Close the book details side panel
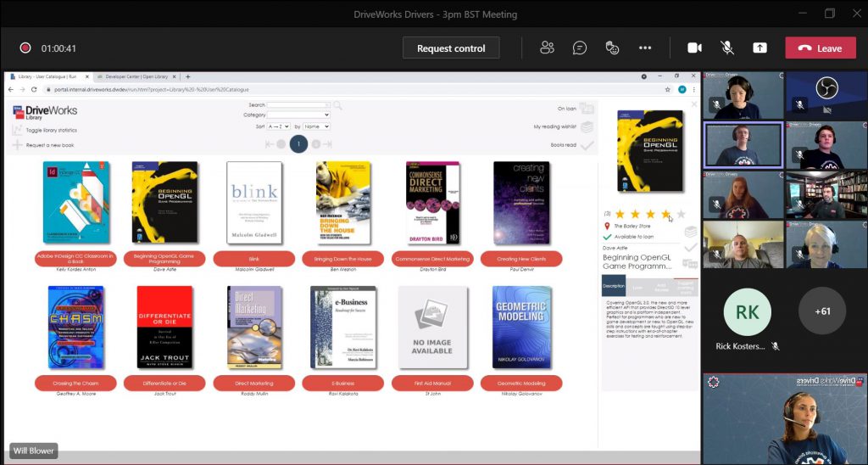 coord(694,104)
